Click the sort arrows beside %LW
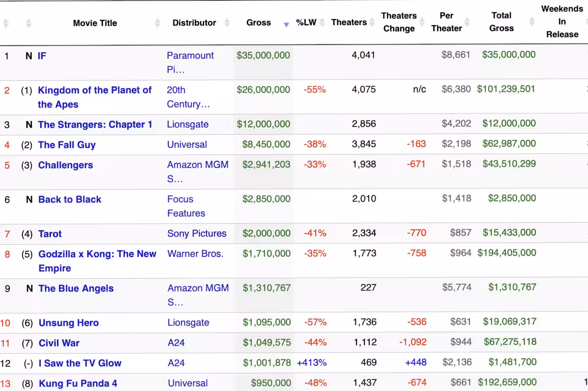 click(323, 22)
